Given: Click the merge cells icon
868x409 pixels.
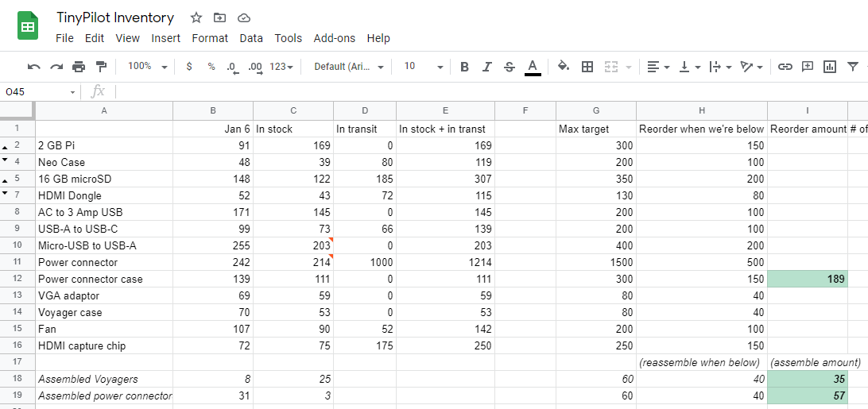Looking at the screenshot, I should [610, 67].
